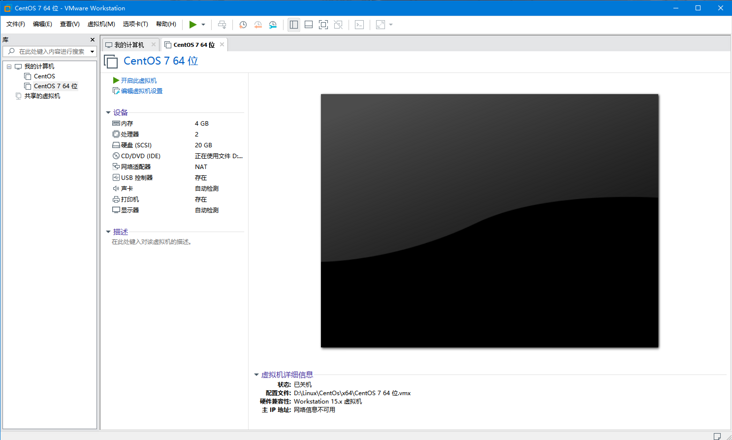Toggle the thumbnail bar view button

point(308,24)
